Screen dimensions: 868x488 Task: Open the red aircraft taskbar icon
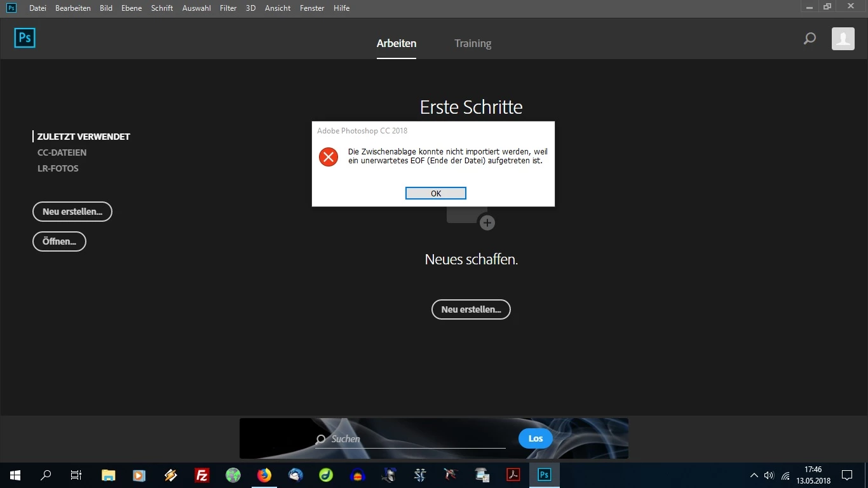tap(451, 475)
